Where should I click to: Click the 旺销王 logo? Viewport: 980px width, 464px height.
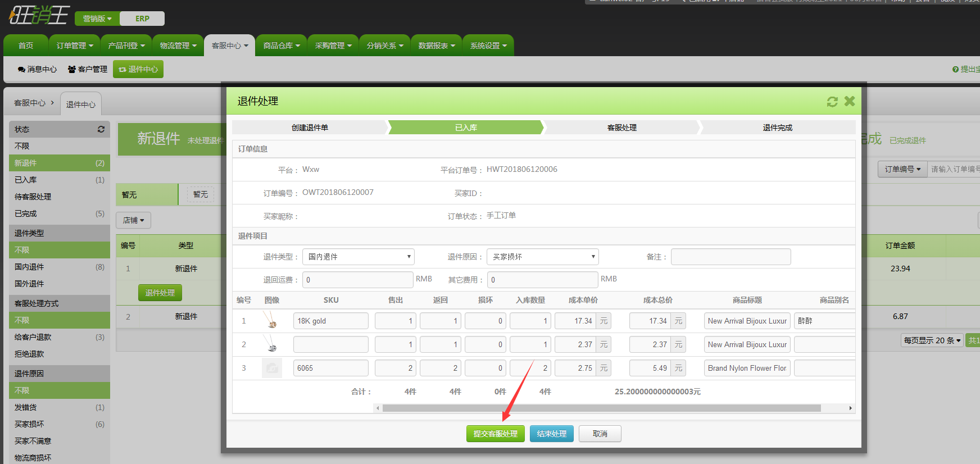pos(39,15)
